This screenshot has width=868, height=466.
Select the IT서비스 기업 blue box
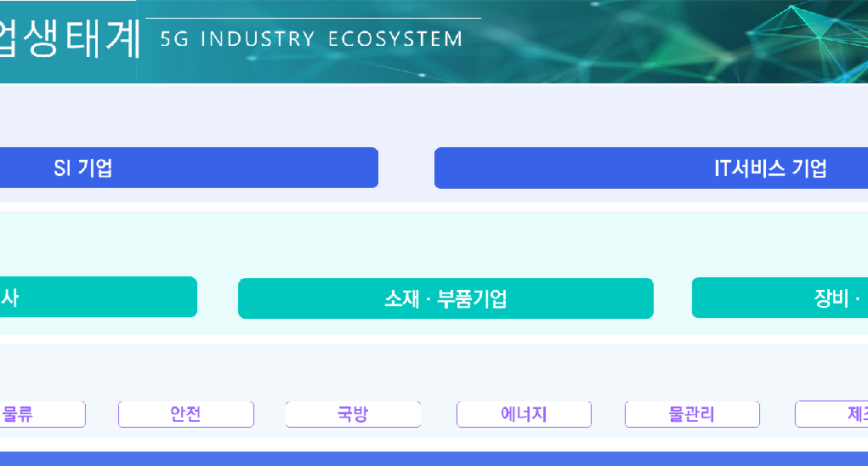pos(651,168)
